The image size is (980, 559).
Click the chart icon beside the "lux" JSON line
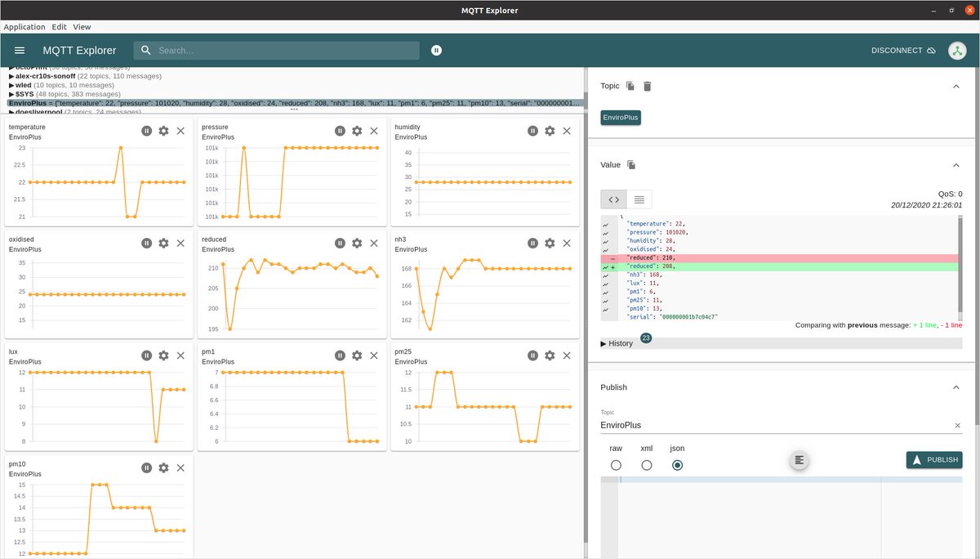pyautogui.click(x=605, y=283)
